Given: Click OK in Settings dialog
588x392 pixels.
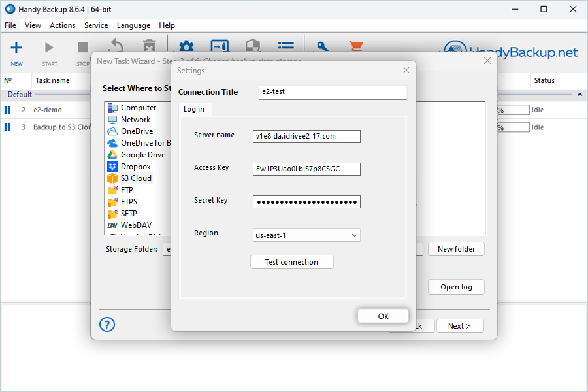Looking at the screenshot, I should 383,316.
